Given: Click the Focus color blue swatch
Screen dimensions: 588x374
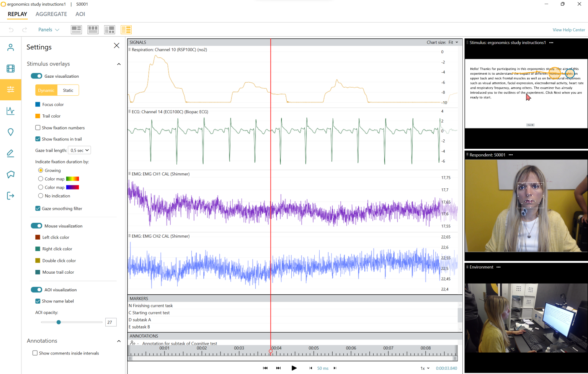Looking at the screenshot, I should tap(38, 104).
